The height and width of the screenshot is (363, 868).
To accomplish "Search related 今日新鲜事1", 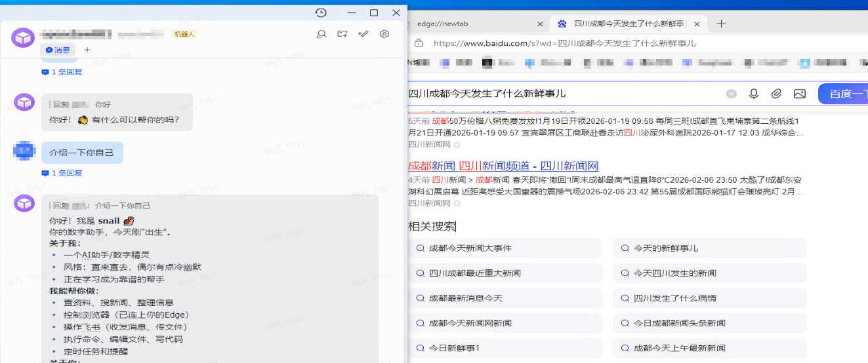I will [x=505, y=348].
